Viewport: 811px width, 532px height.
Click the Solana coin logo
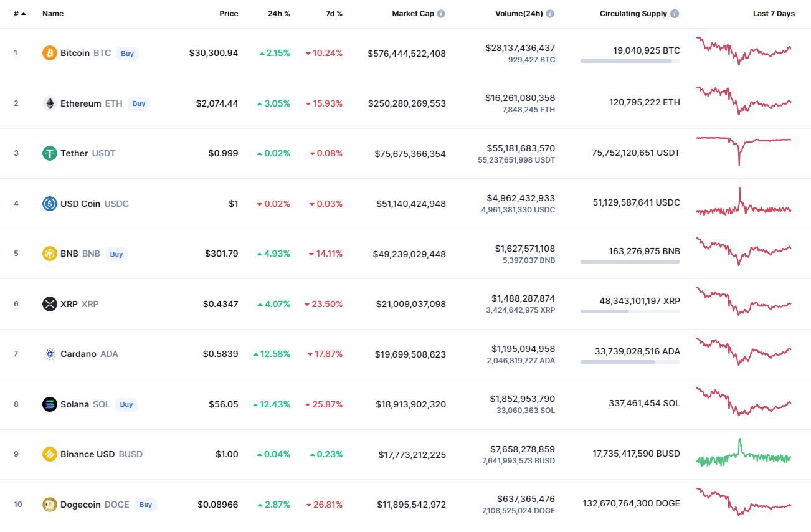49,404
